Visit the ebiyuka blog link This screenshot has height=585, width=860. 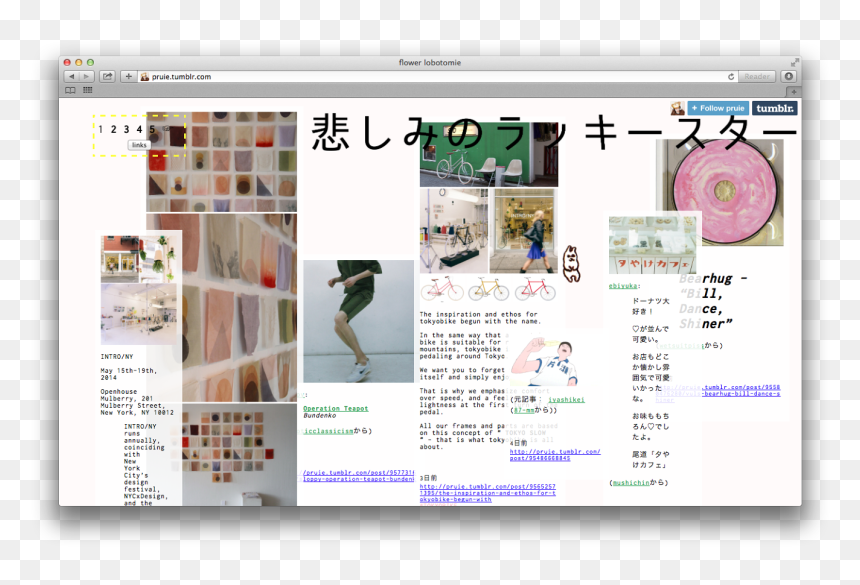point(623,286)
